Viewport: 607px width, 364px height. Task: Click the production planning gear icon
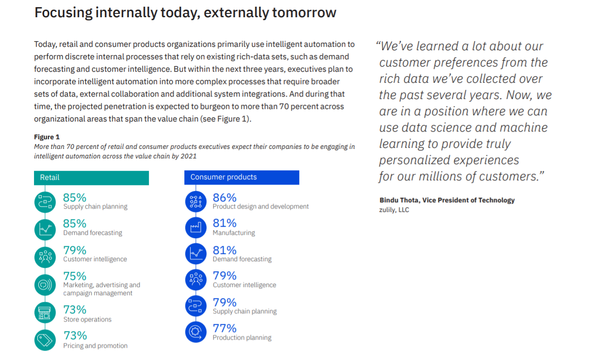[196, 332]
